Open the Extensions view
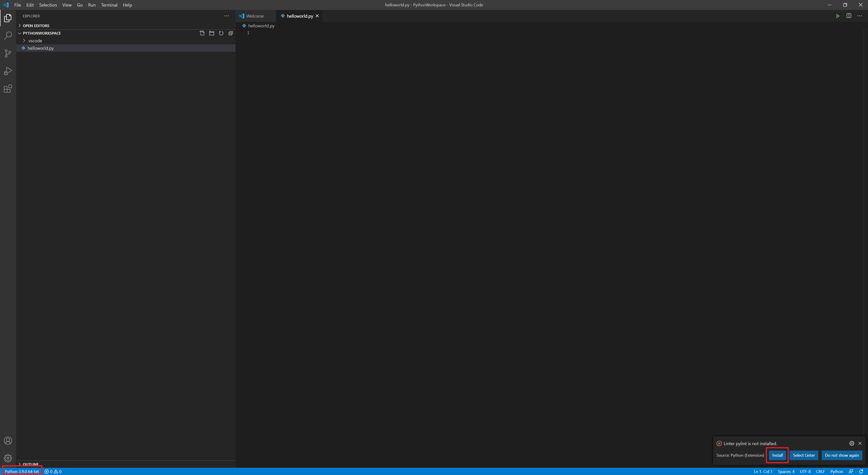 [x=8, y=89]
